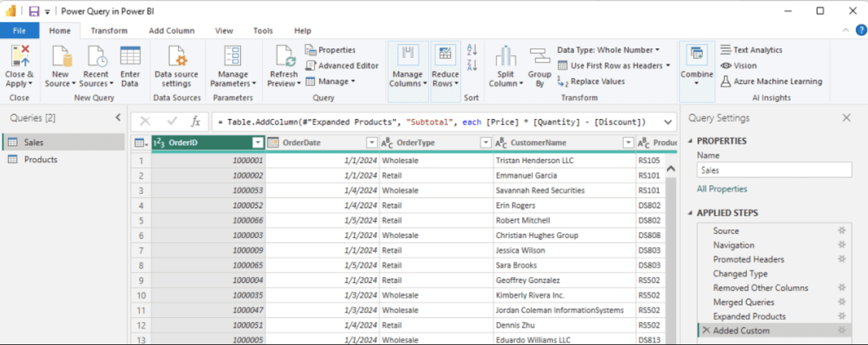Select the Products query
The height and width of the screenshot is (345, 868).
click(41, 159)
